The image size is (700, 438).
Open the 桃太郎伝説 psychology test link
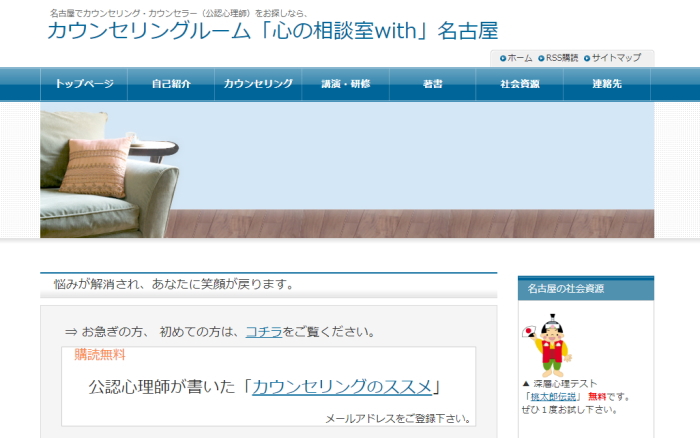(553, 396)
